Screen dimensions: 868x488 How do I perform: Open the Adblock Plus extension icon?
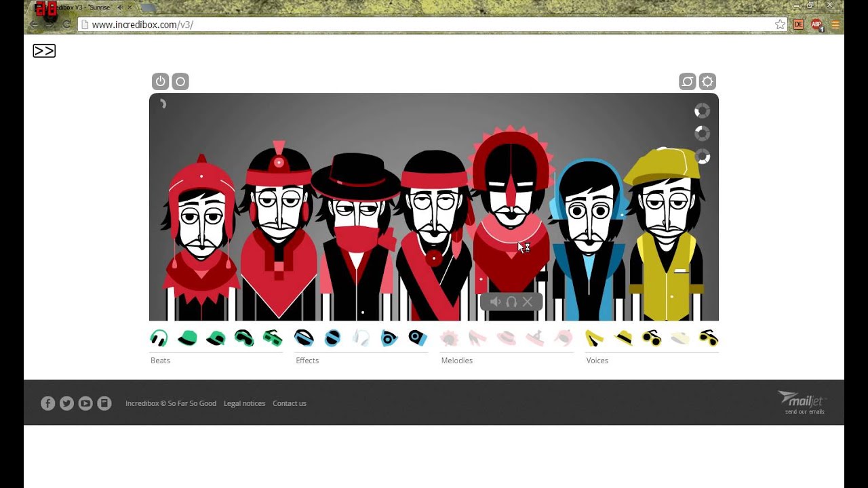tap(816, 24)
